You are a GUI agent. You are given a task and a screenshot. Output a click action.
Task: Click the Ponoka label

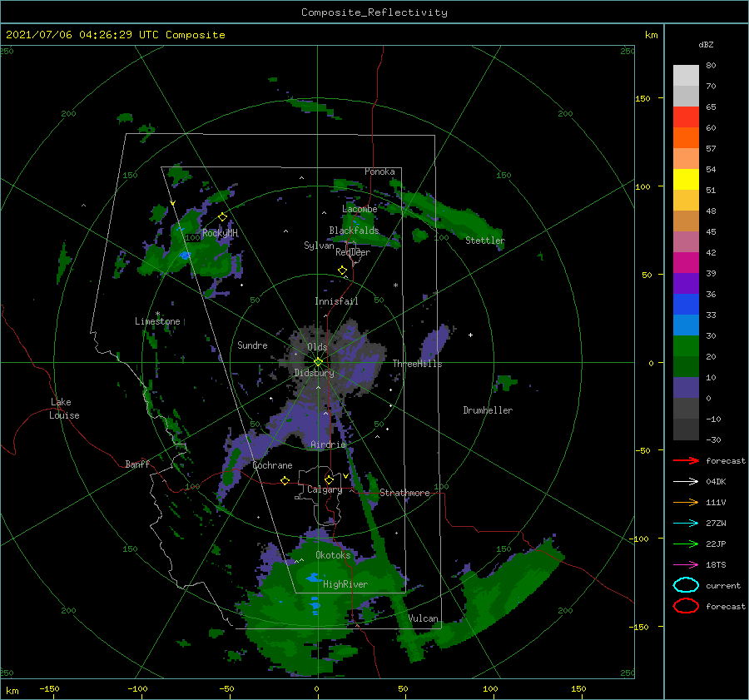(379, 171)
